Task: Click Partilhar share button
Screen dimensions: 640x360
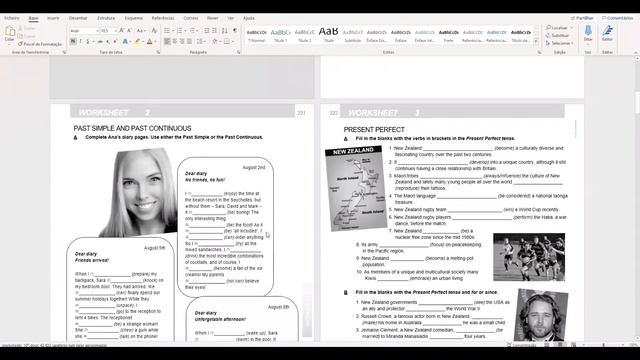Action: click(x=582, y=18)
